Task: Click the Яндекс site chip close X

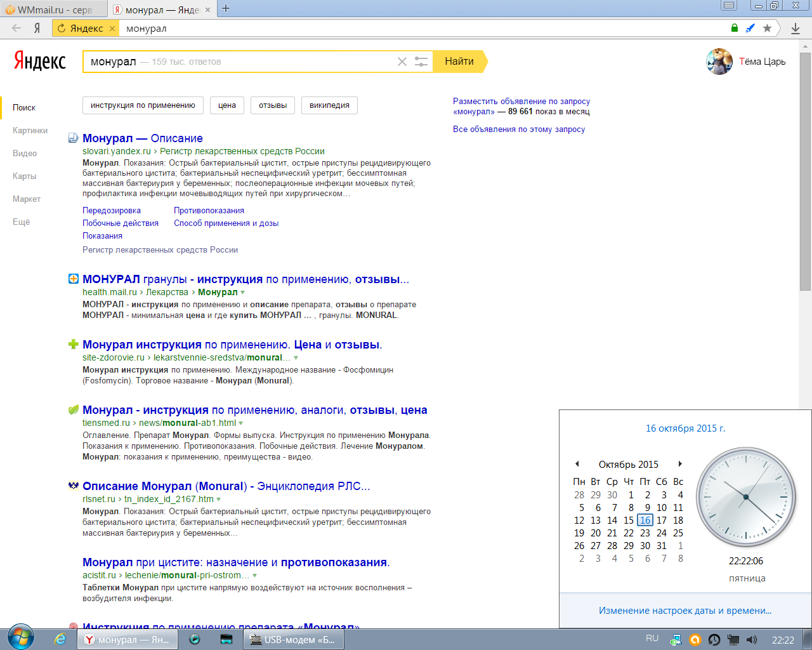Action: coord(112,29)
